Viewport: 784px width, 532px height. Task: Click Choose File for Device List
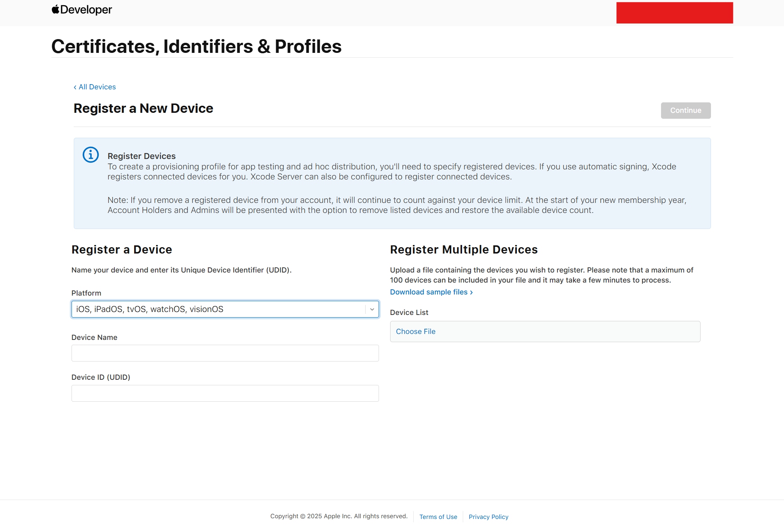(x=415, y=331)
